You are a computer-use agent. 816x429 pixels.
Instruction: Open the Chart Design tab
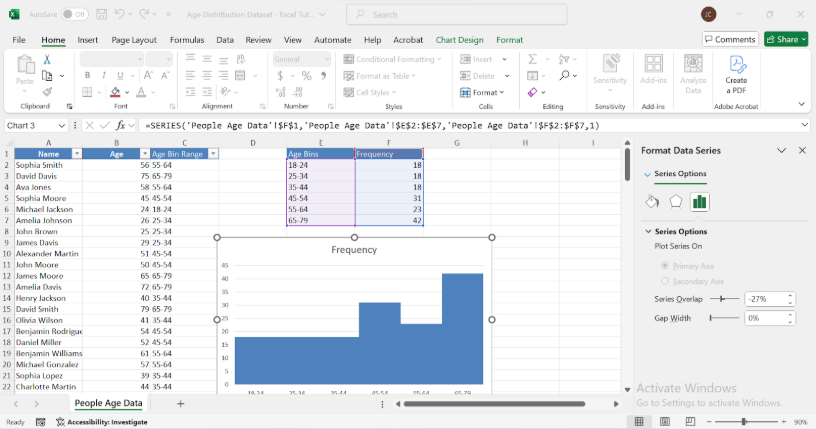459,39
